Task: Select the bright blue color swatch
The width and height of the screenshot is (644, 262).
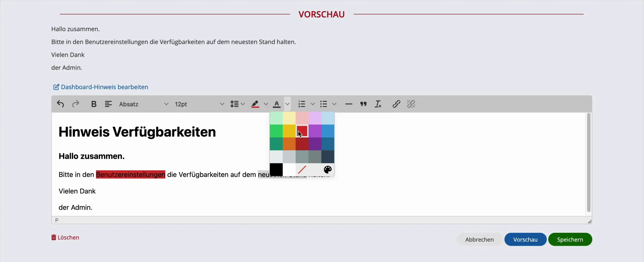Action: point(328,131)
